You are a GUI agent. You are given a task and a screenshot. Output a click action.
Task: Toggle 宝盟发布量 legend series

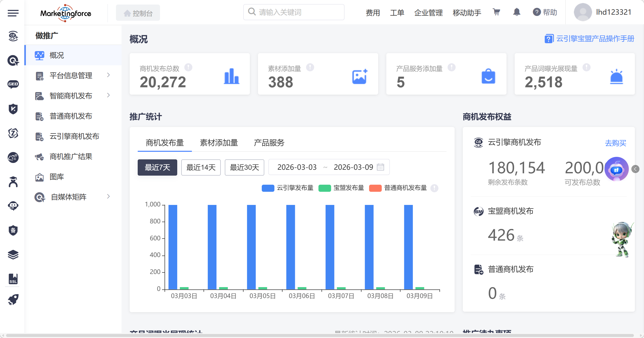click(x=349, y=188)
